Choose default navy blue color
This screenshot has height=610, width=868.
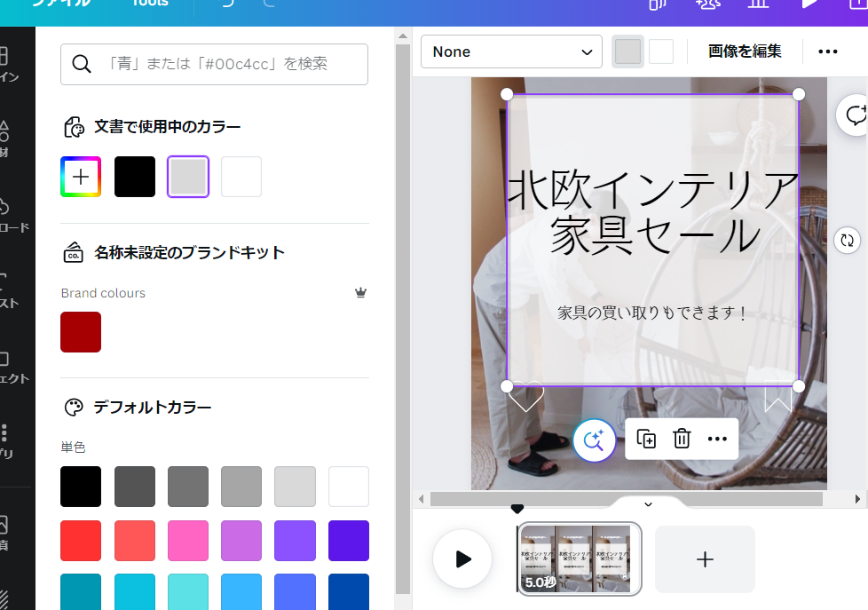tap(349, 591)
